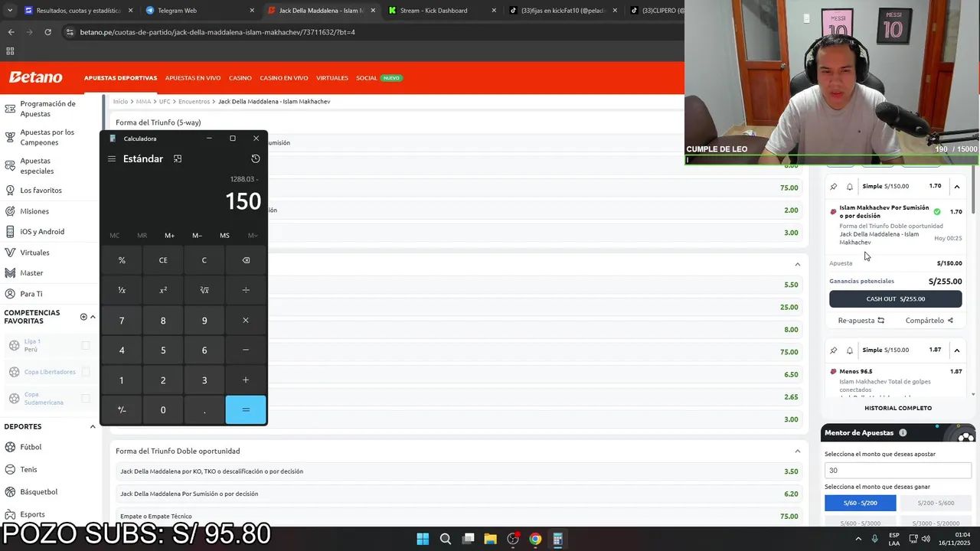This screenshot has height=551, width=980.
Task: Open Apuestas en Vivo in the Betano header
Action: 193,78
